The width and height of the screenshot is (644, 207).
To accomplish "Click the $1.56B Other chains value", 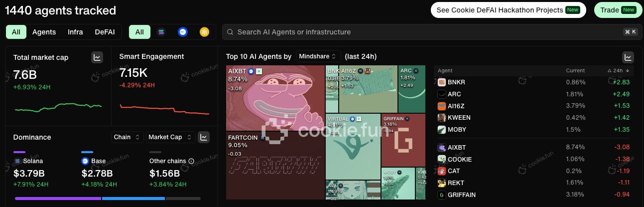I will click(165, 174).
